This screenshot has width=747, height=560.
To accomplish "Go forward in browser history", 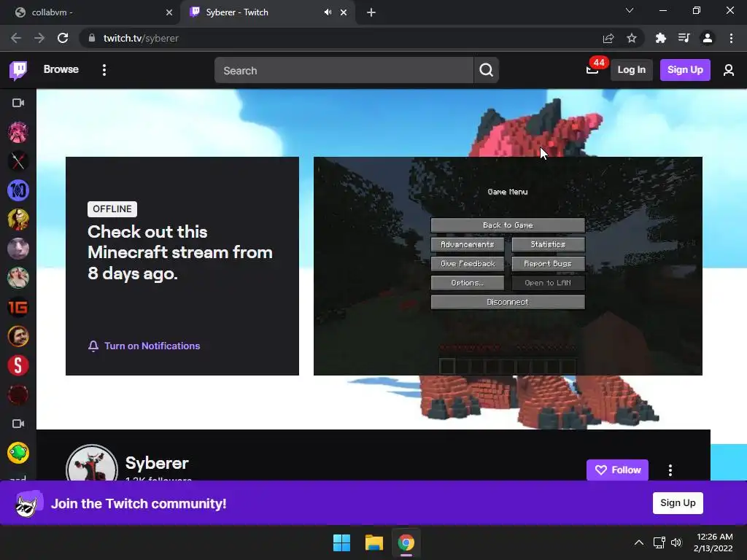I will coord(39,38).
